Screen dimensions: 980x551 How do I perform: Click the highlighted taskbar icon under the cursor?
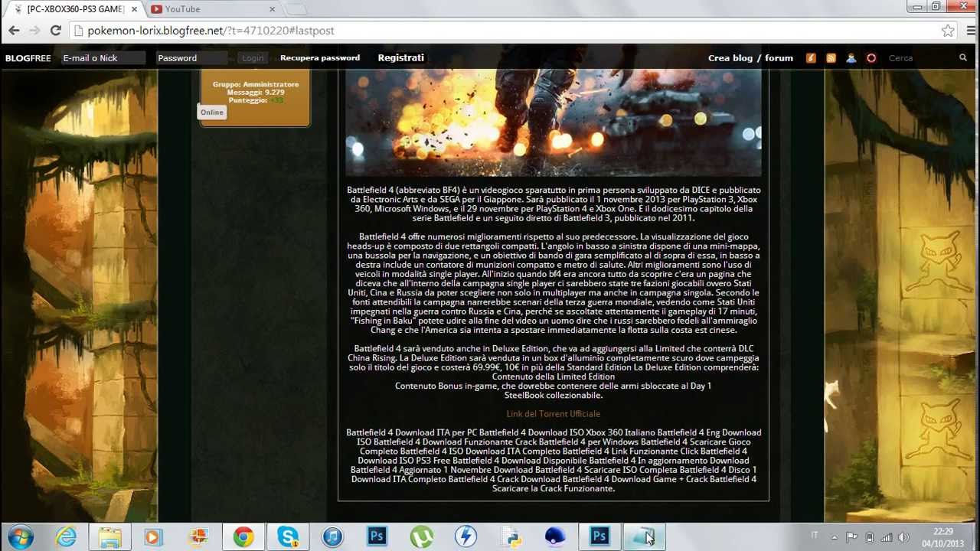tap(644, 536)
